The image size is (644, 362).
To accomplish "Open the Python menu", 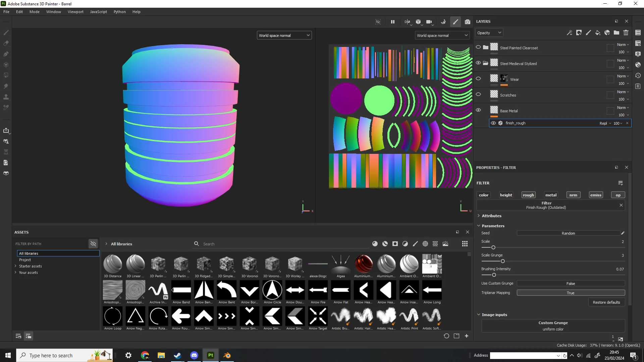I will tap(119, 12).
